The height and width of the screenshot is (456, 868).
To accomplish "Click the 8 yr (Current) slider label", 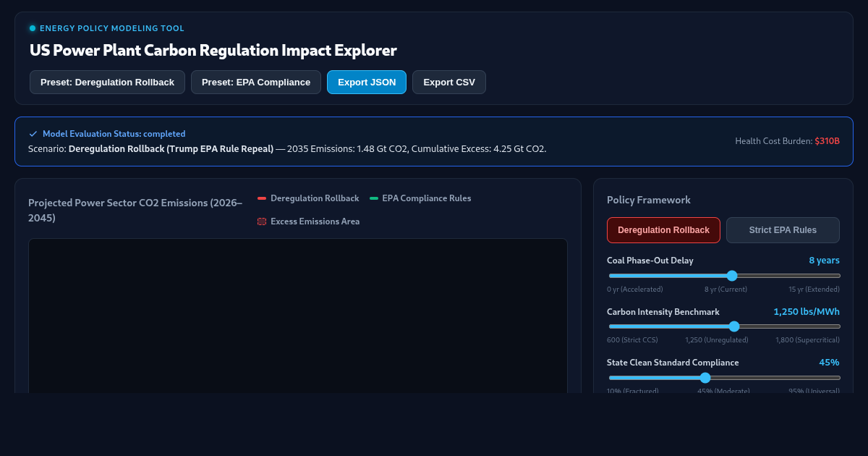I will pos(726,289).
